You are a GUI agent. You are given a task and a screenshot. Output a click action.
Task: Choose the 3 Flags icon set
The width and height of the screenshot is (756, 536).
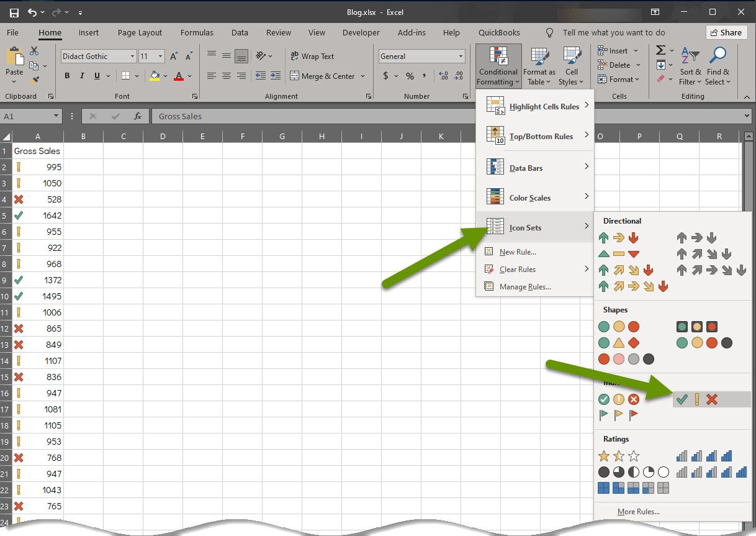[618, 415]
